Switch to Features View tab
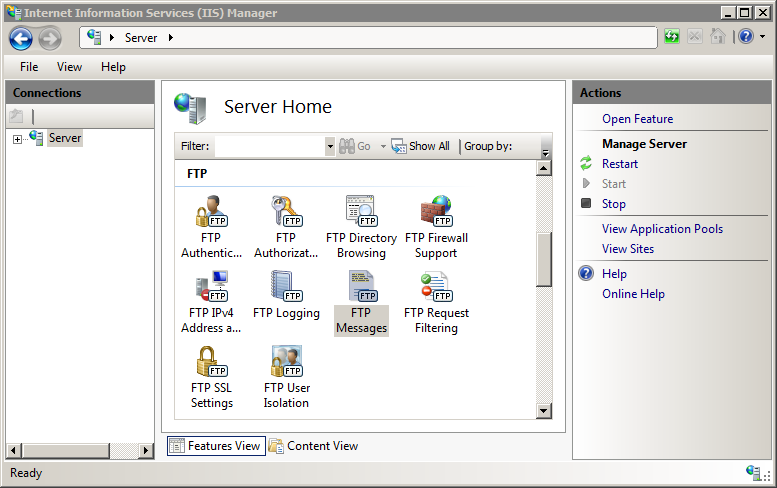The width and height of the screenshot is (777, 488). coord(216,446)
